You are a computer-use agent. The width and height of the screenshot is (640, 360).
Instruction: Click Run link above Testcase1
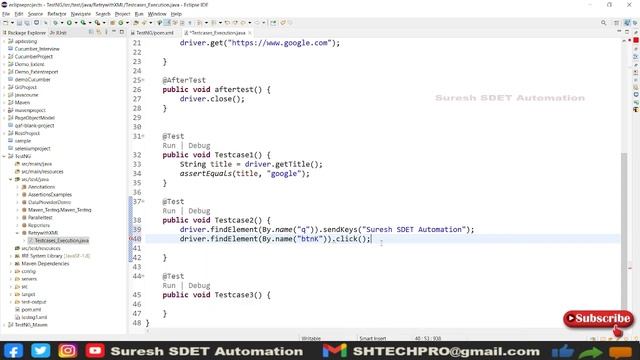pos(169,146)
